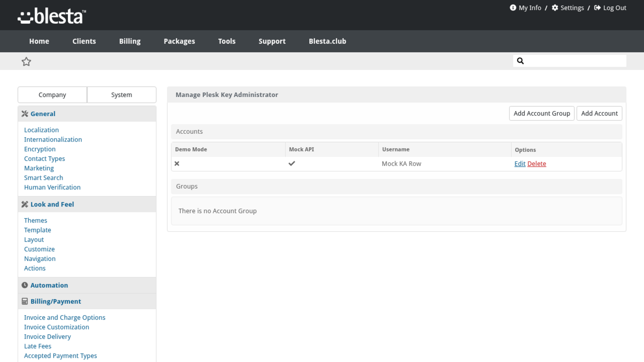Delete the Mock KA Row account
The image size is (644, 362).
[537, 164]
